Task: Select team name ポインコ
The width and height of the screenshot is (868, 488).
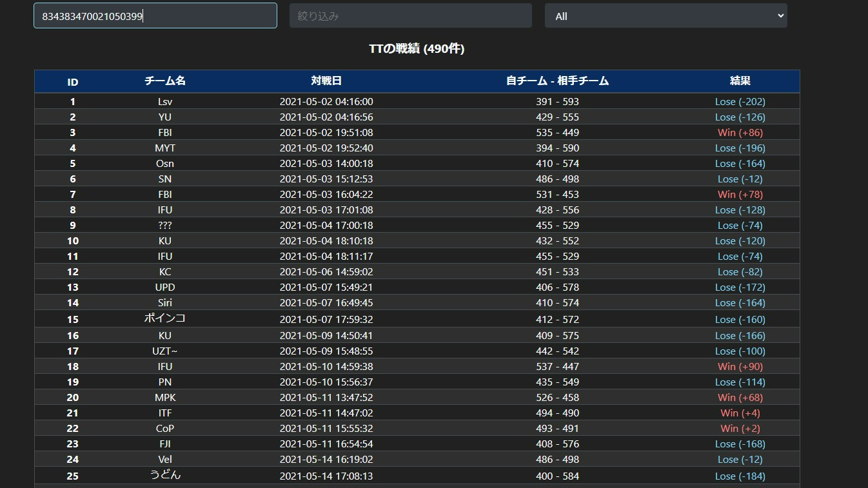Action: click(165, 318)
